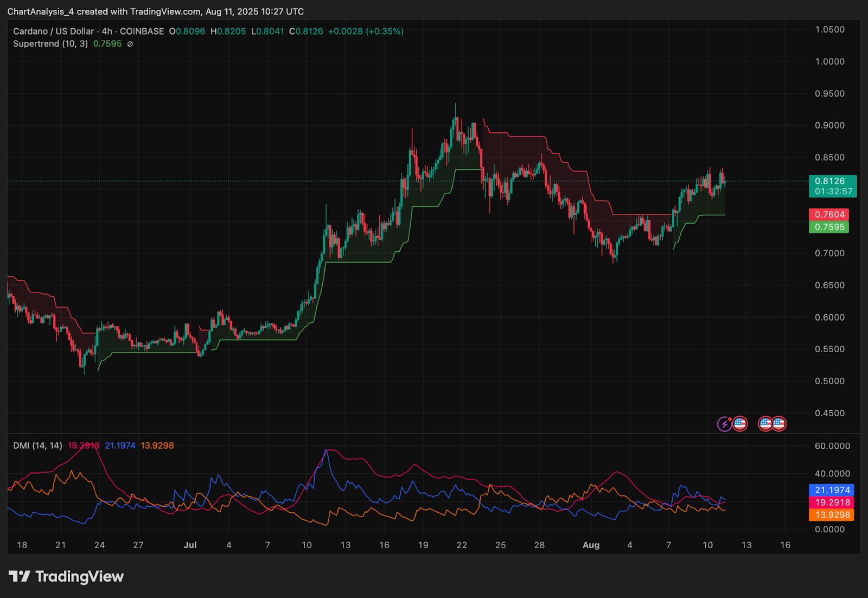The image size is (868, 598).
Task: Select the red 0.7604 price axis label
Action: pos(829,215)
